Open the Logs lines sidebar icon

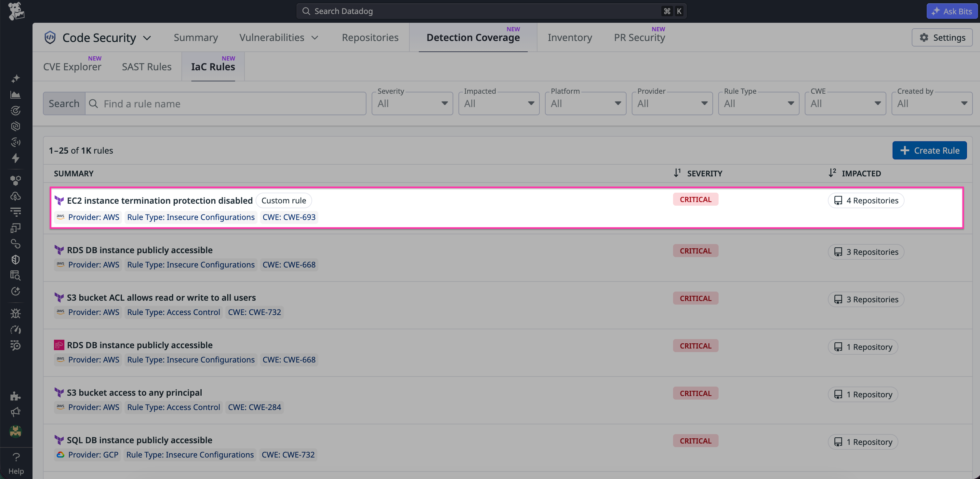coord(16,212)
